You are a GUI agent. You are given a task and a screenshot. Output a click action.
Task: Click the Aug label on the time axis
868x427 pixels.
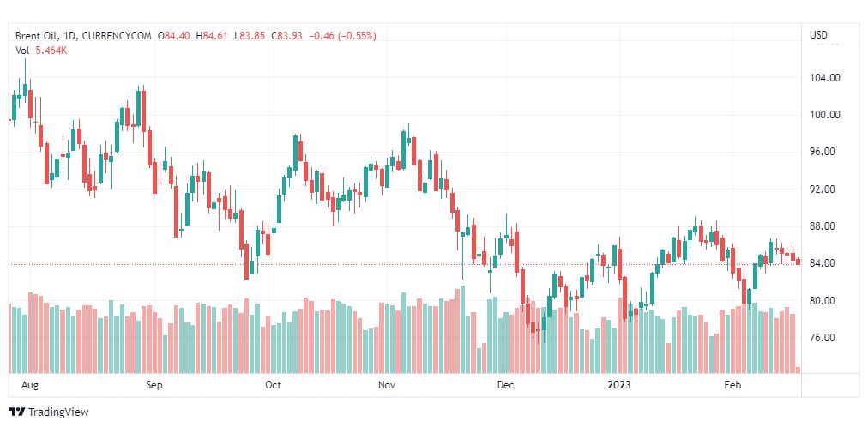coord(31,385)
